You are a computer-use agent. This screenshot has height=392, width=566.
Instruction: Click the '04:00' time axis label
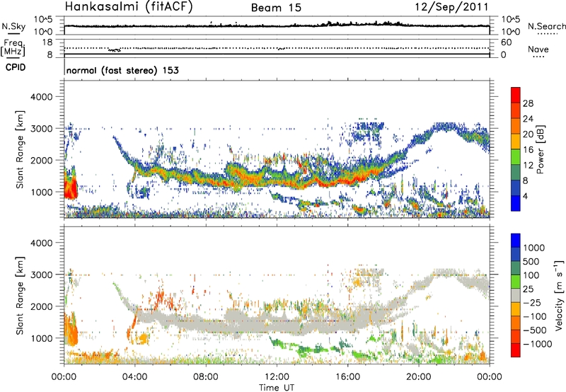[x=134, y=377]
